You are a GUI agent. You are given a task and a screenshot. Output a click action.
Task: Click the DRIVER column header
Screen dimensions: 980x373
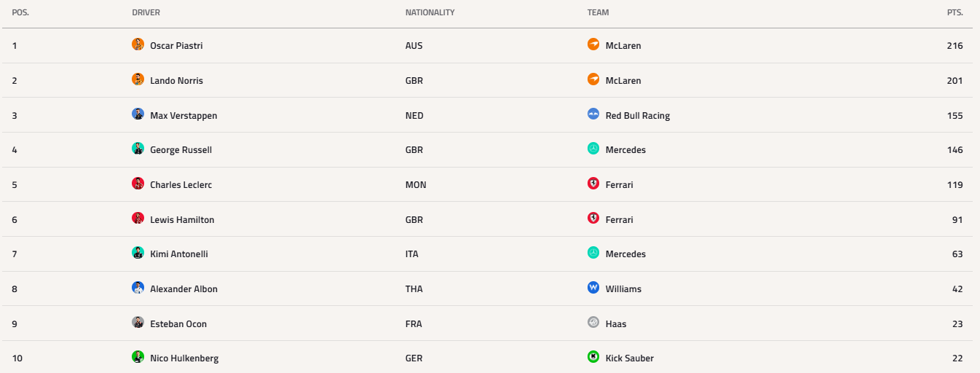pyautogui.click(x=146, y=12)
